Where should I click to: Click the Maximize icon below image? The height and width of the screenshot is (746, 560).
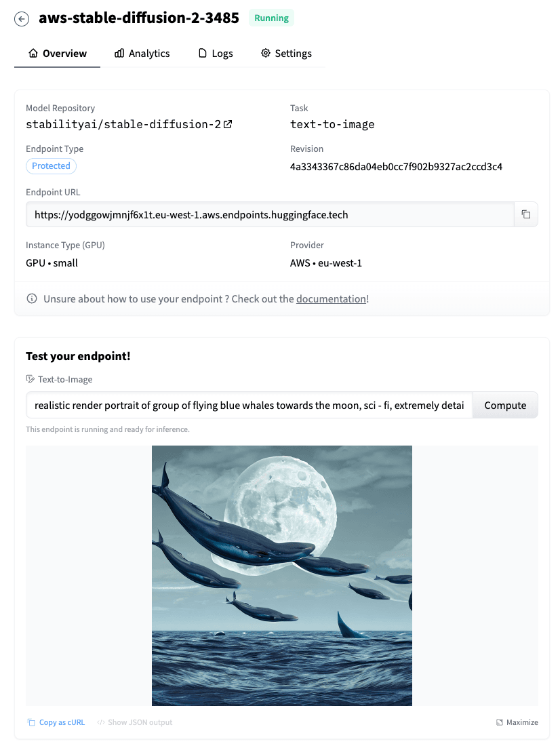(x=500, y=722)
